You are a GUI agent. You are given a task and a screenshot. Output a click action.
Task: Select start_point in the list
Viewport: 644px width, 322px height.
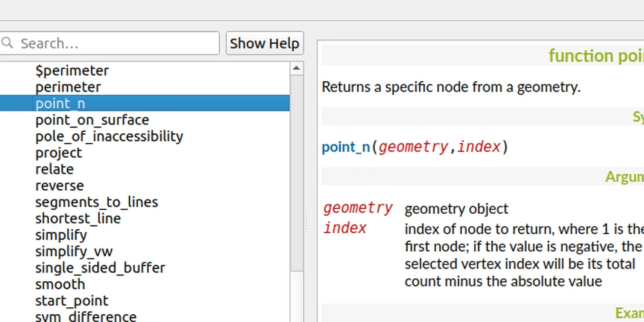tap(71, 301)
